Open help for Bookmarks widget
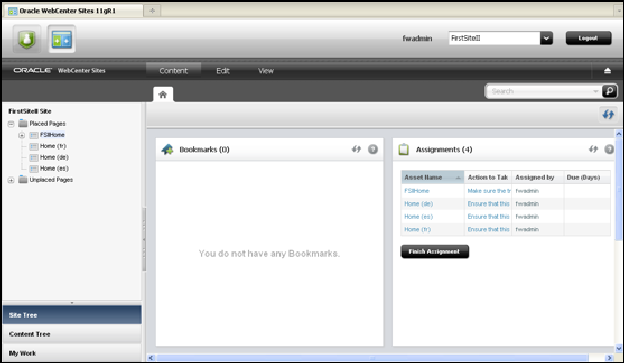 point(373,149)
